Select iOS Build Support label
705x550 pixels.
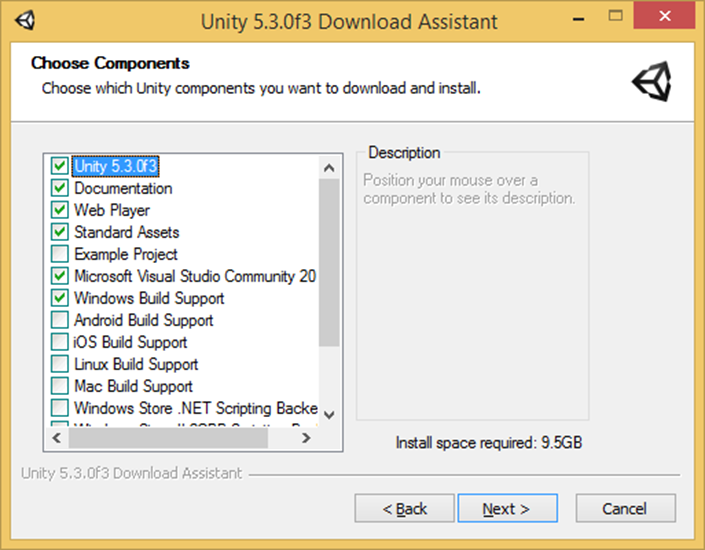130,342
